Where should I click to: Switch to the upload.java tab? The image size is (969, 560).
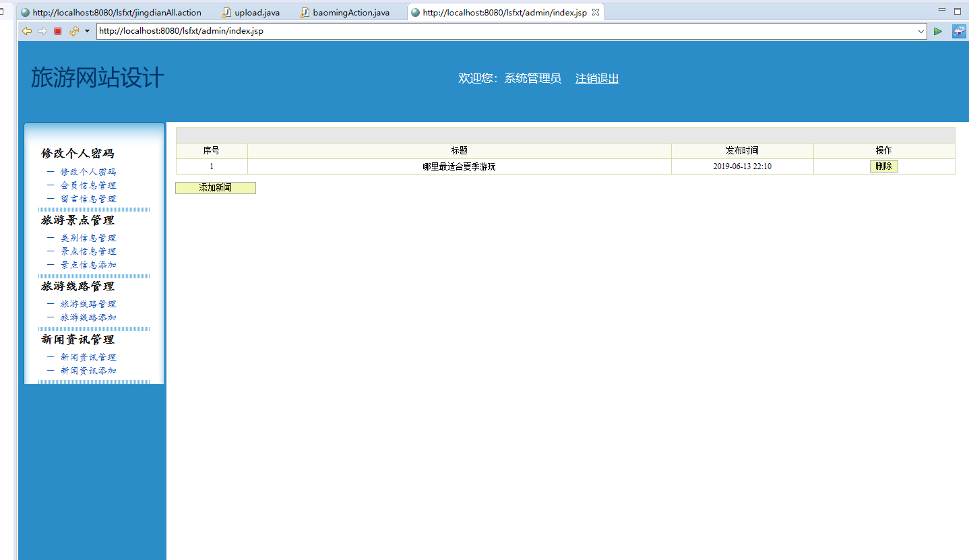[x=250, y=12]
